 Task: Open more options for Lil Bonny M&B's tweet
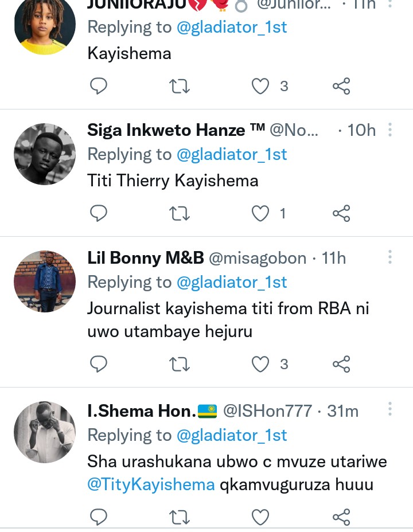click(390, 258)
